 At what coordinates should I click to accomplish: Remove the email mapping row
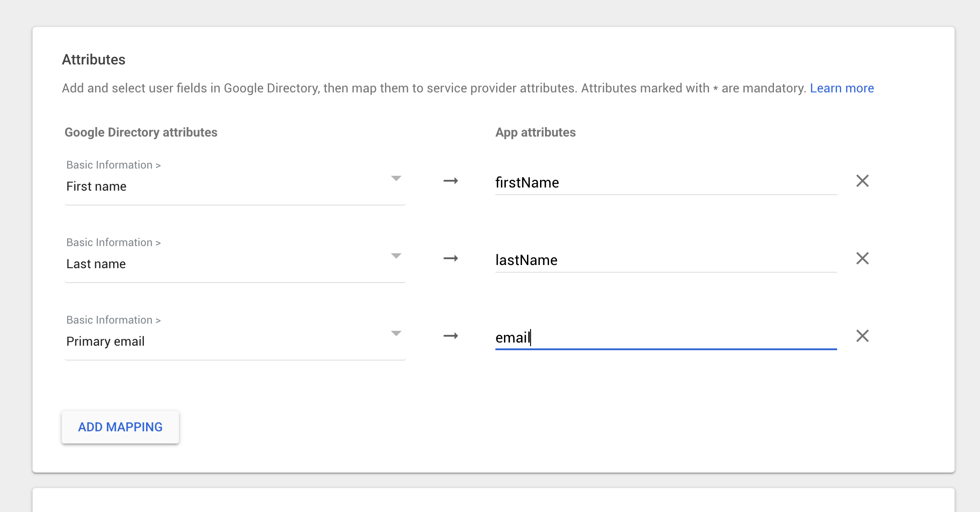[x=862, y=336]
